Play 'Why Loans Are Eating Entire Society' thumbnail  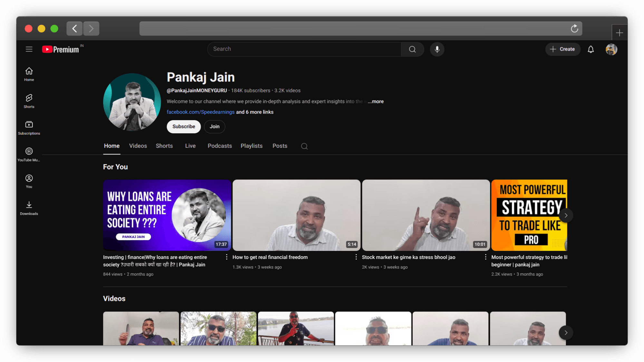(167, 215)
